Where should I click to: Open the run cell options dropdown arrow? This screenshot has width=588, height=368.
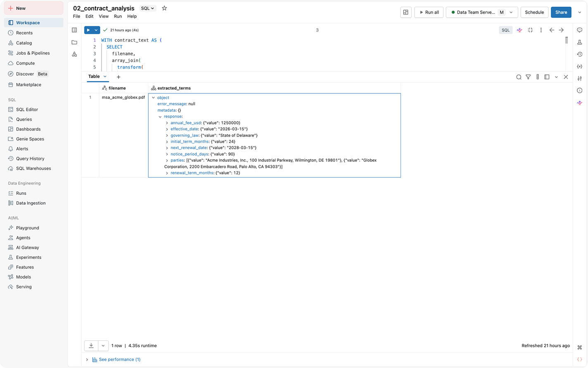96,30
